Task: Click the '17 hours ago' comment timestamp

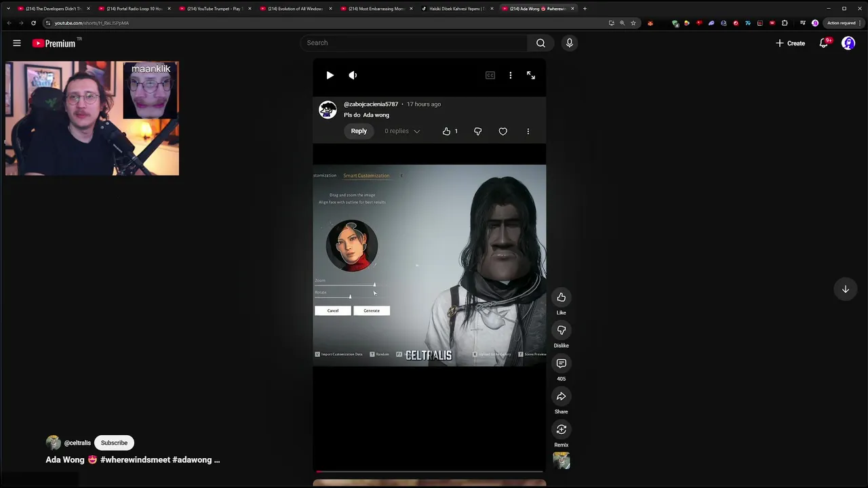Action: 424,104
